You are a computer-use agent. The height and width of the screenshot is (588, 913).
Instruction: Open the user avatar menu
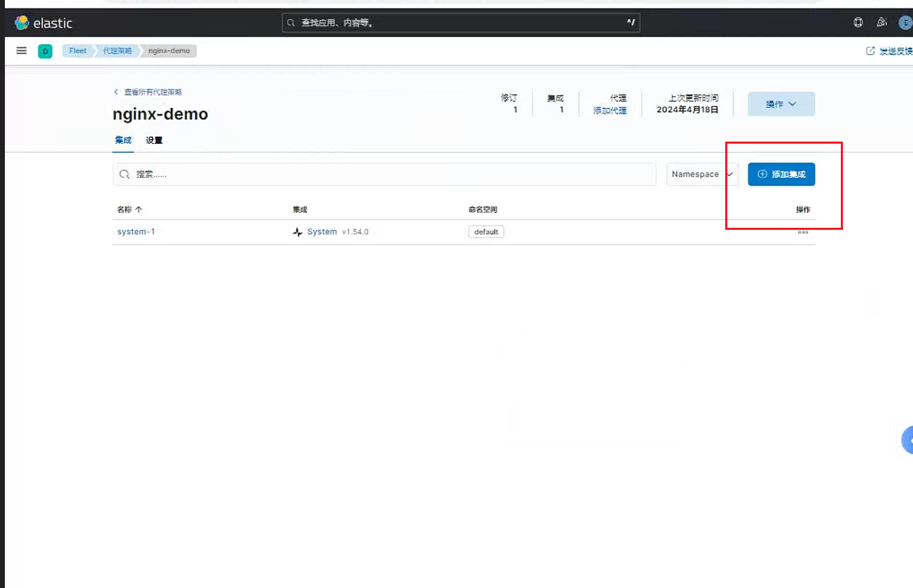[905, 22]
